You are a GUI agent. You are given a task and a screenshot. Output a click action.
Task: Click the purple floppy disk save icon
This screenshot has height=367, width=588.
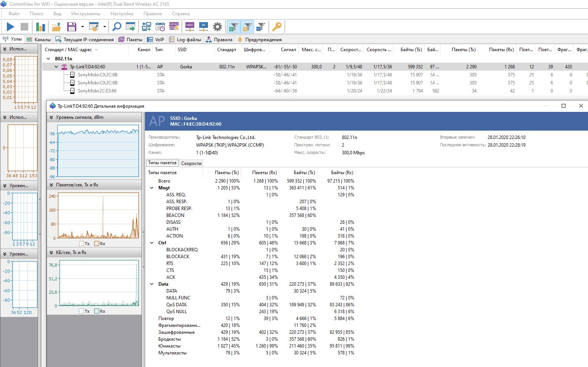(x=72, y=27)
